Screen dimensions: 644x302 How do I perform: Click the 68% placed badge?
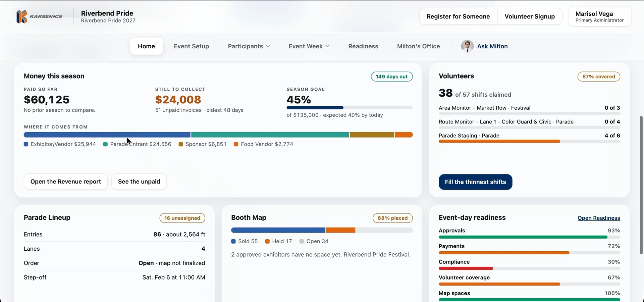[x=393, y=218]
